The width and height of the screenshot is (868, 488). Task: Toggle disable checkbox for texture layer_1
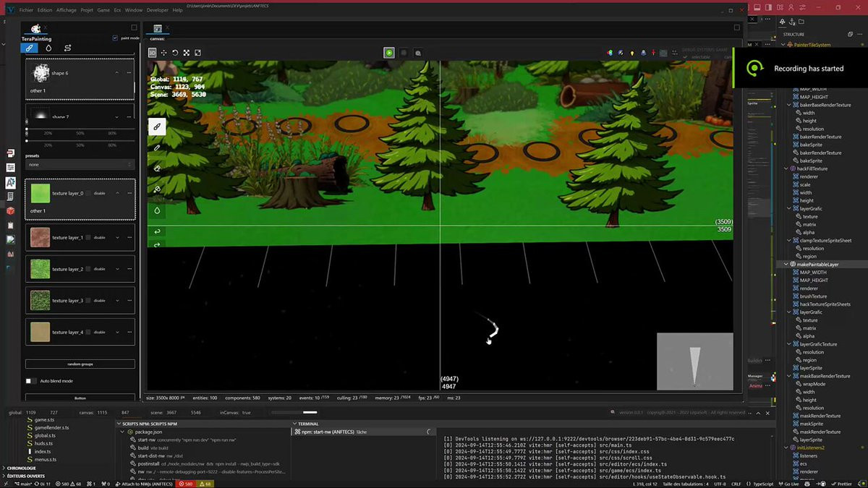89,237
